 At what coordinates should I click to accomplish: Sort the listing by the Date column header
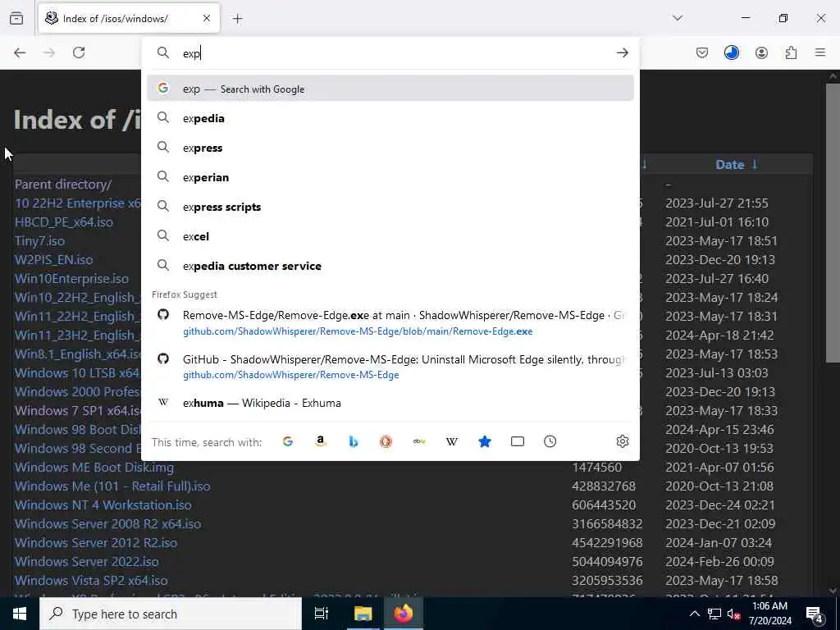729,164
